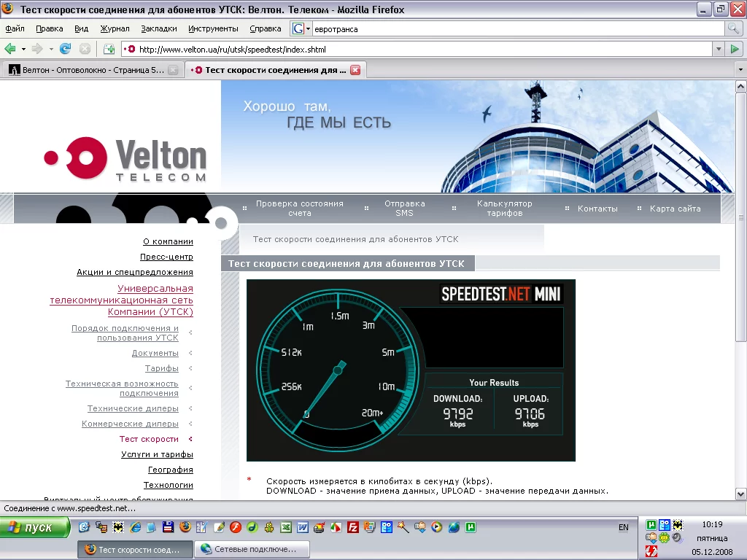
Task: Click 'Услуги и тарифы' sidebar link
Action: [158, 454]
